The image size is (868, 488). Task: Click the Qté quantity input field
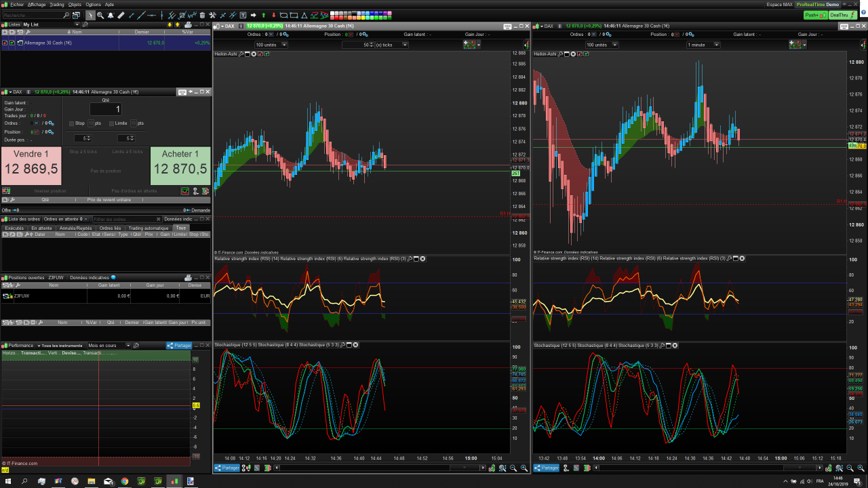pyautogui.click(x=106, y=109)
